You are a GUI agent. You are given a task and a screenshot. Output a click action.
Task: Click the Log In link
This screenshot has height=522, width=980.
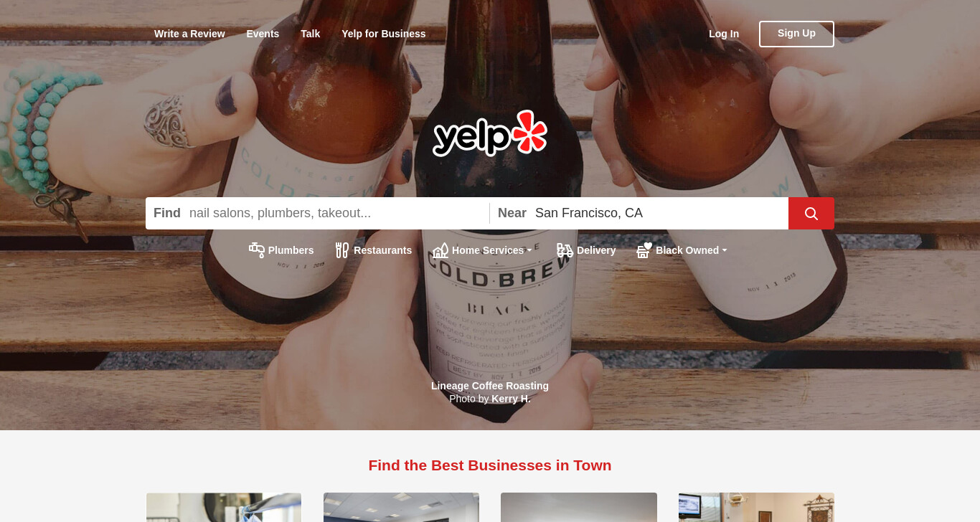pyautogui.click(x=724, y=34)
